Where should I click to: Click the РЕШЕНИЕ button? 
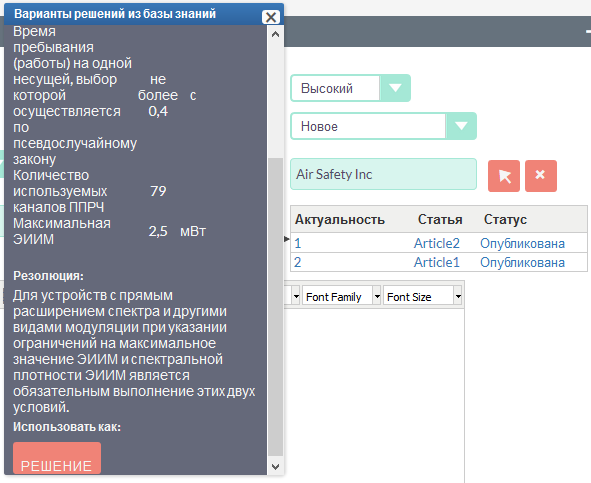[x=57, y=458]
